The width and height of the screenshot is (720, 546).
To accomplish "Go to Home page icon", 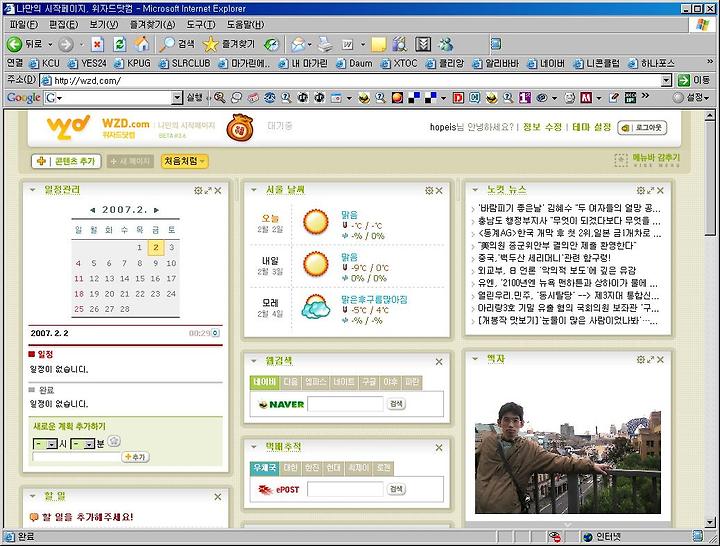I will (x=142, y=45).
